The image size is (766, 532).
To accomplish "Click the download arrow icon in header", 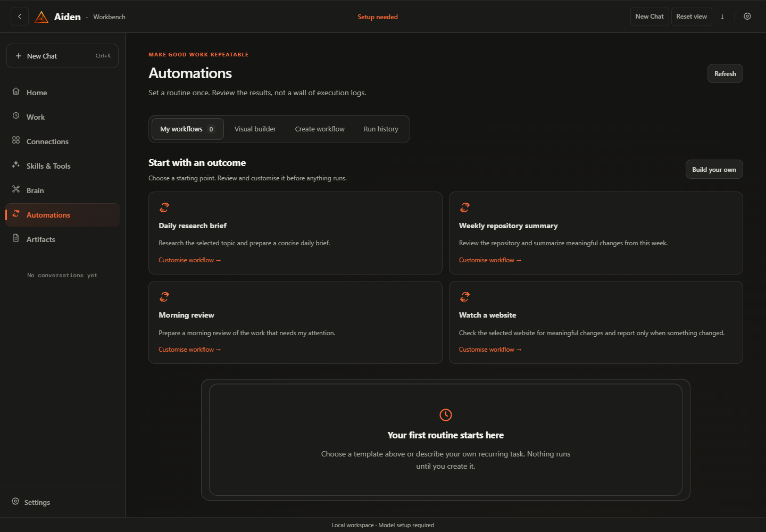I will 722,16.
